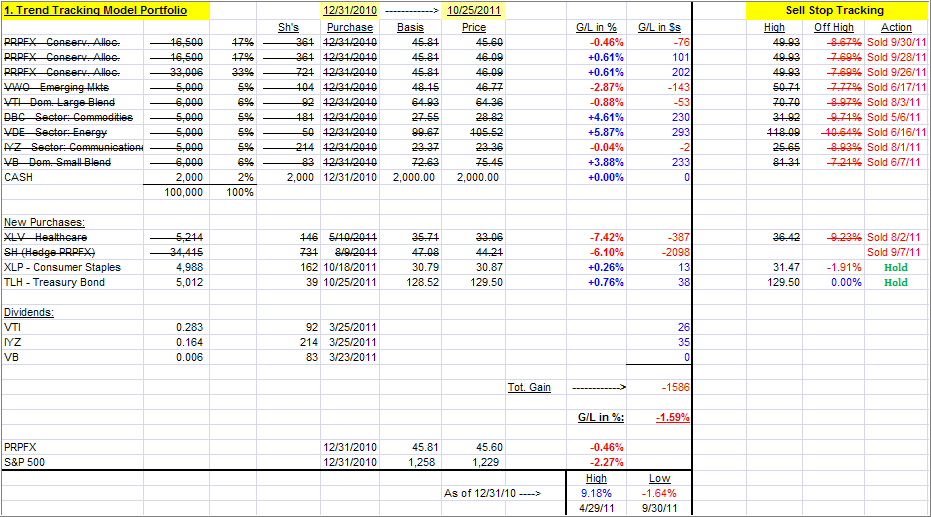
Task: Click the Sold 9/7/11 action cell
Action: click(896, 252)
